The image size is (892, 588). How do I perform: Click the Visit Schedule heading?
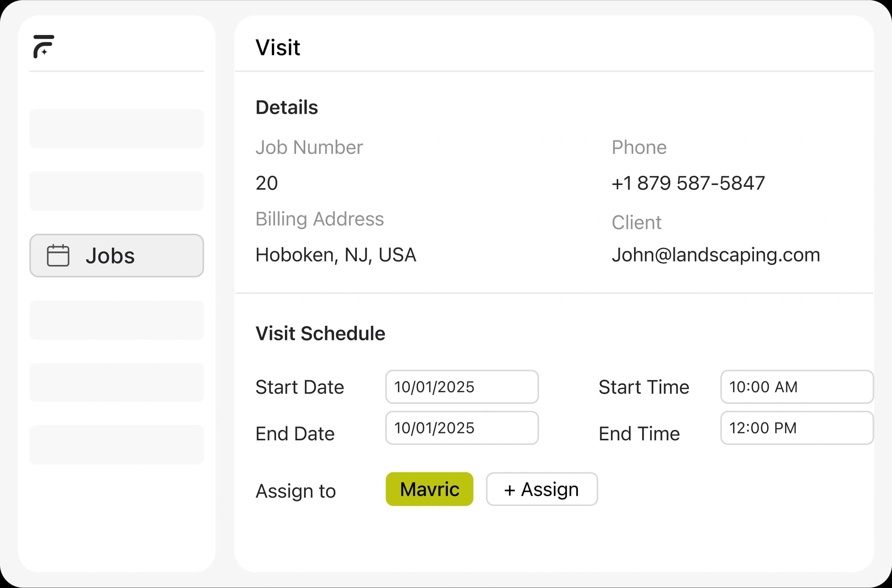[x=320, y=333]
